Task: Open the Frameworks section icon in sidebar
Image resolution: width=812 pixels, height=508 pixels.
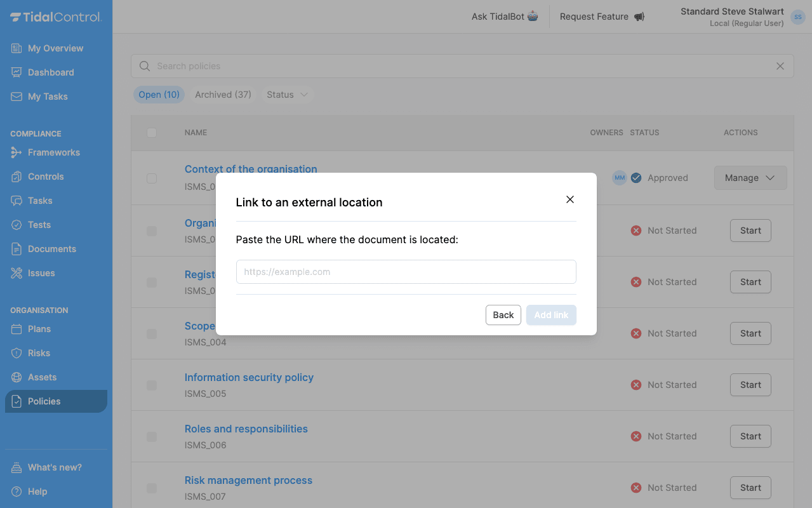Action: click(x=15, y=152)
